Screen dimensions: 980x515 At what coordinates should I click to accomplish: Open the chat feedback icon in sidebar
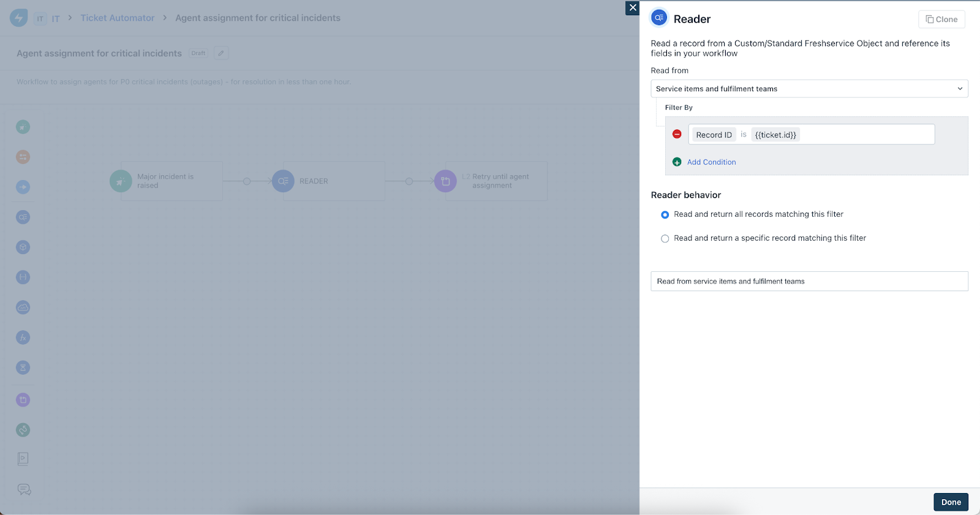click(24, 489)
